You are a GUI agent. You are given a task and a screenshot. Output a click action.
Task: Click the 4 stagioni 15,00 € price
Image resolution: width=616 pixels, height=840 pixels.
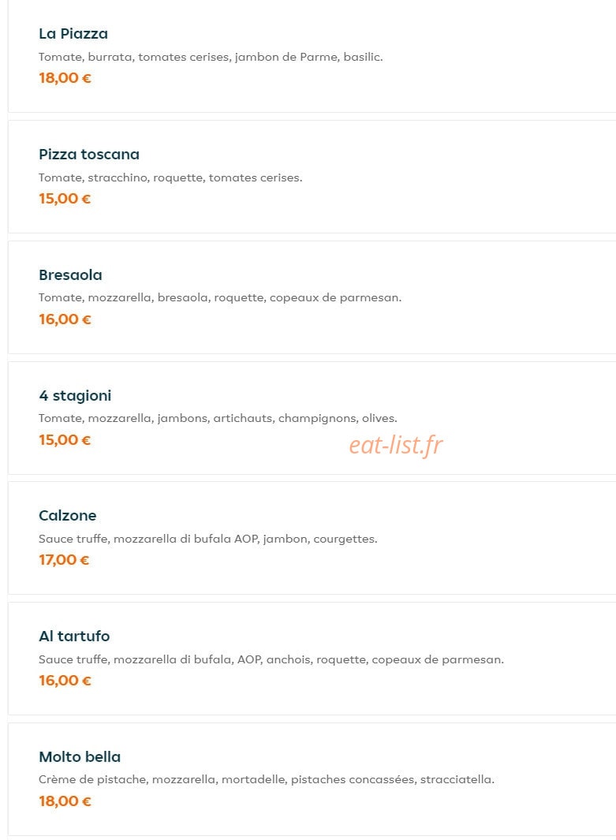[x=65, y=440]
